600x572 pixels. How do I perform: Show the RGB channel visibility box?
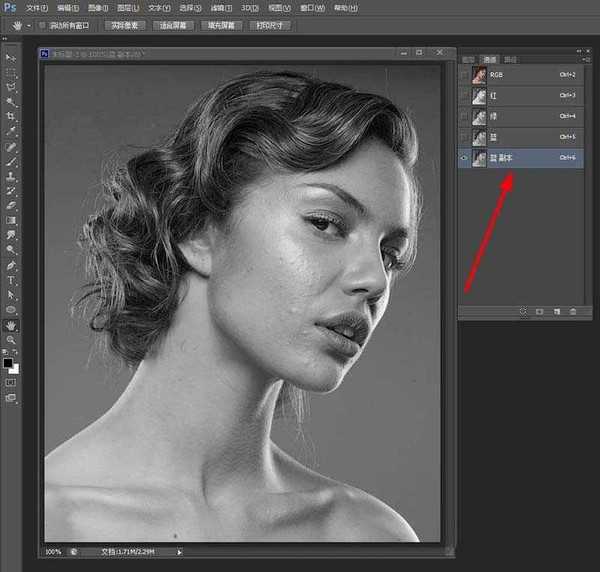click(x=465, y=74)
